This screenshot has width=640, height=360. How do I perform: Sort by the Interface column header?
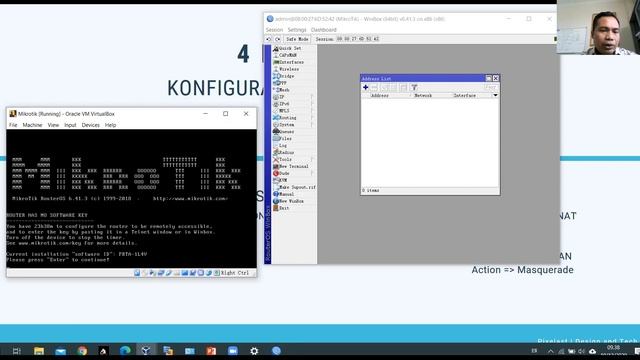464,96
